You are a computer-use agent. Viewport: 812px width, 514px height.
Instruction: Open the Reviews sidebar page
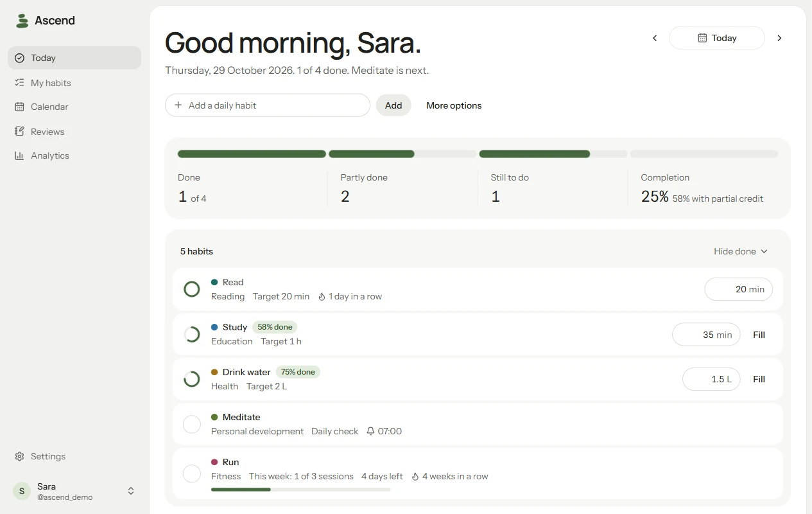tap(74, 132)
